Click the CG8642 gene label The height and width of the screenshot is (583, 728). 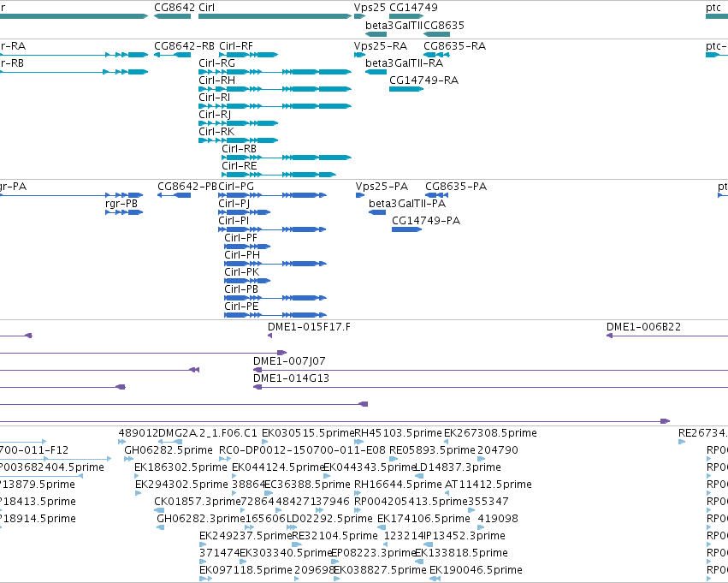click(x=175, y=8)
